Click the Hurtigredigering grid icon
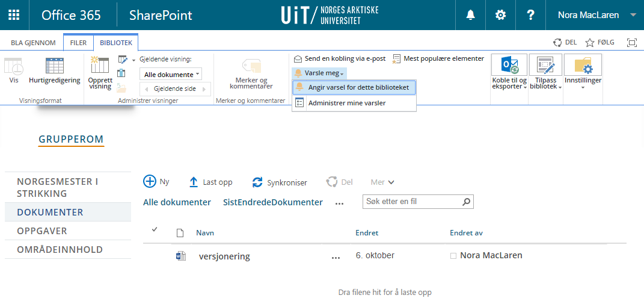The image size is (644, 304). tap(54, 66)
